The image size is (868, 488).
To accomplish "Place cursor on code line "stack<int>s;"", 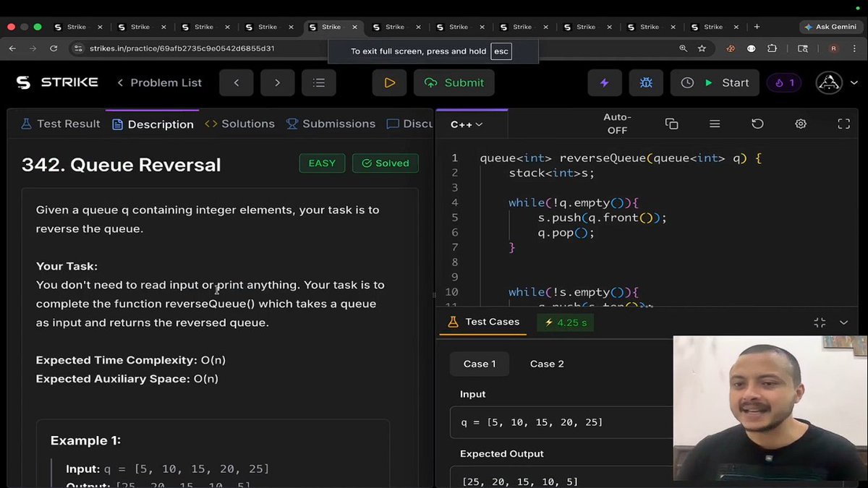I will pyautogui.click(x=551, y=173).
